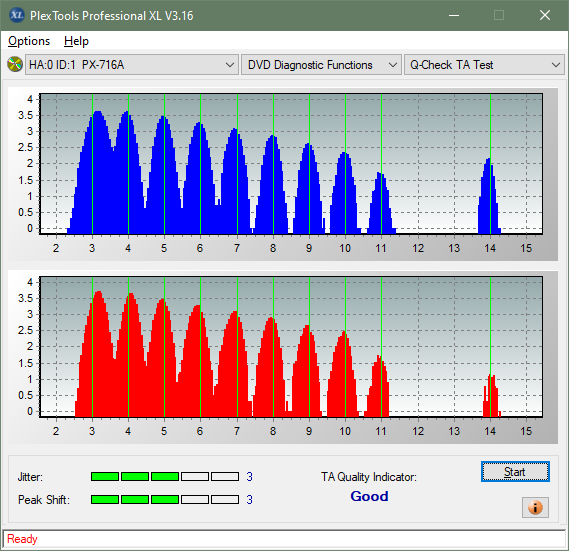Click the PlexTools XL logo in the title bar
This screenshot has height=551, width=569.
point(16,15)
